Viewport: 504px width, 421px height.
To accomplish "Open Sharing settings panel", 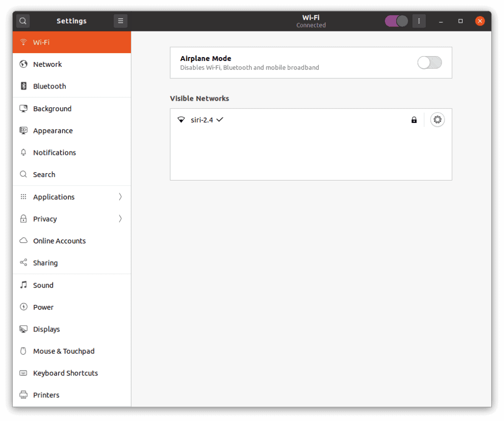I will click(x=72, y=263).
